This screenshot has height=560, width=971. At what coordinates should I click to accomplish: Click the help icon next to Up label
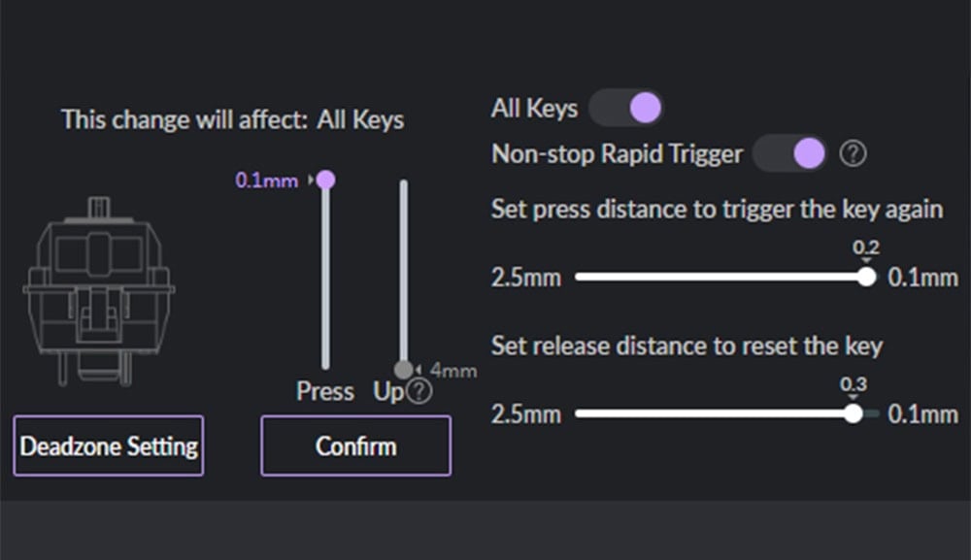pos(419,391)
